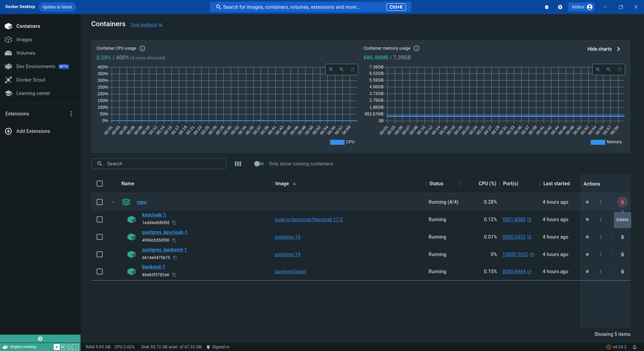The width and height of the screenshot is (644, 351).
Task: Zoom out on the CPU chart
Action: 342,69
